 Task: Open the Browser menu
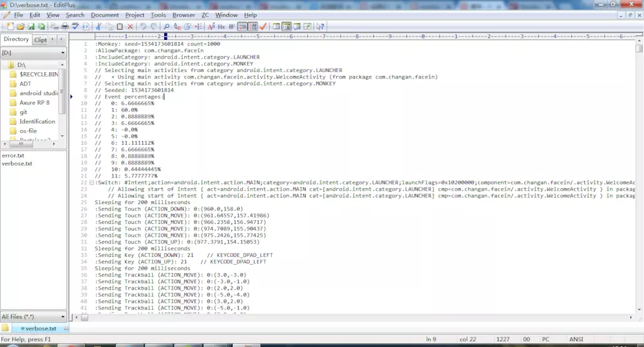184,15
